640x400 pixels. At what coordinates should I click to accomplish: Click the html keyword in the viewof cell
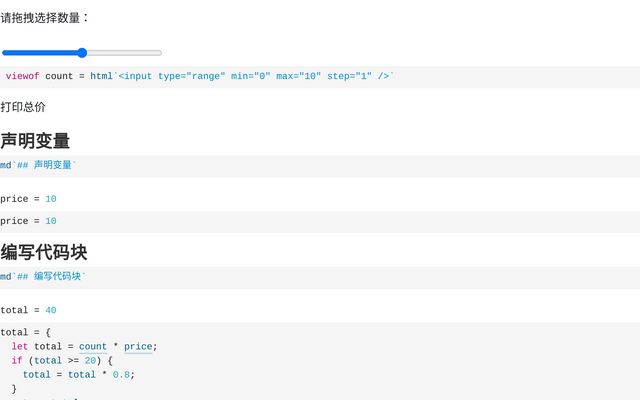point(101,76)
